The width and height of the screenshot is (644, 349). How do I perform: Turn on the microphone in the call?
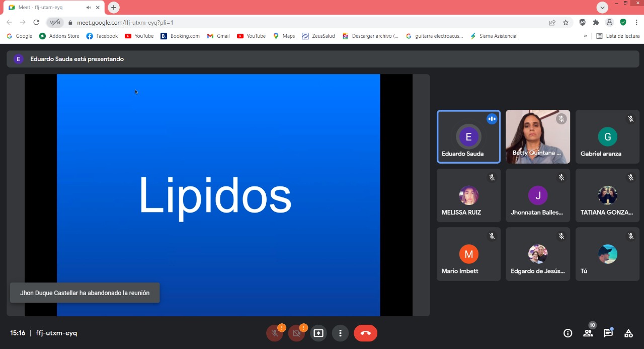tap(275, 333)
